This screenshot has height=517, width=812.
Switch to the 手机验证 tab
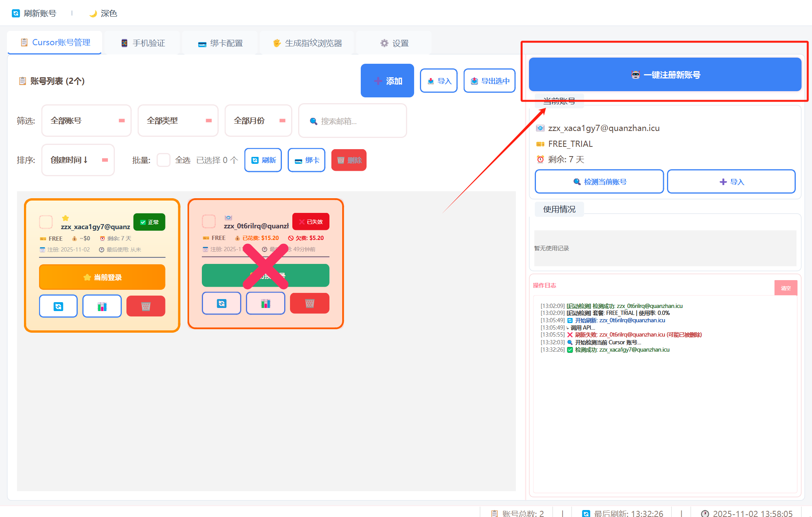pos(143,43)
